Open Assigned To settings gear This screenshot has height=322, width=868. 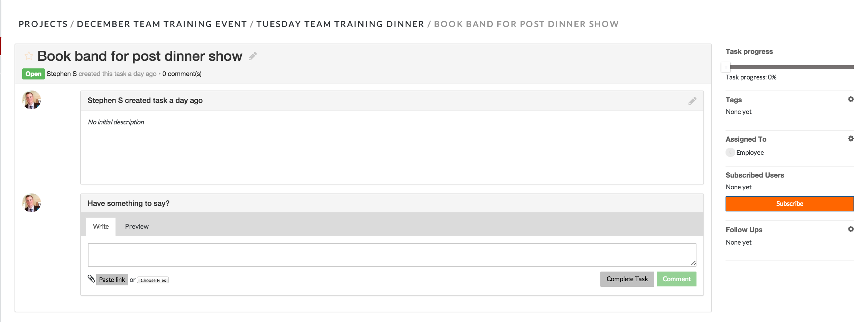(x=851, y=139)
